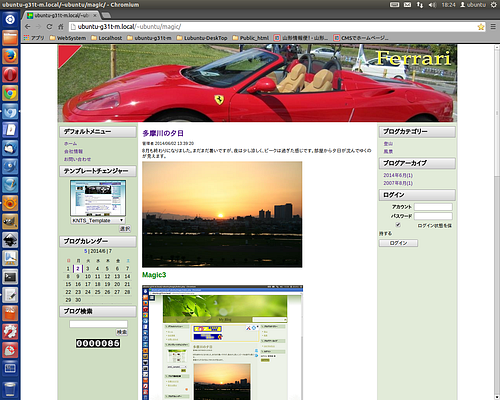Open the sunset photo in the article

222,214
